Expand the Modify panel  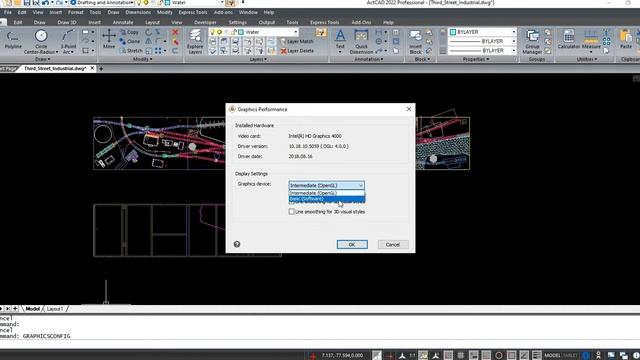tap(142, 59)
